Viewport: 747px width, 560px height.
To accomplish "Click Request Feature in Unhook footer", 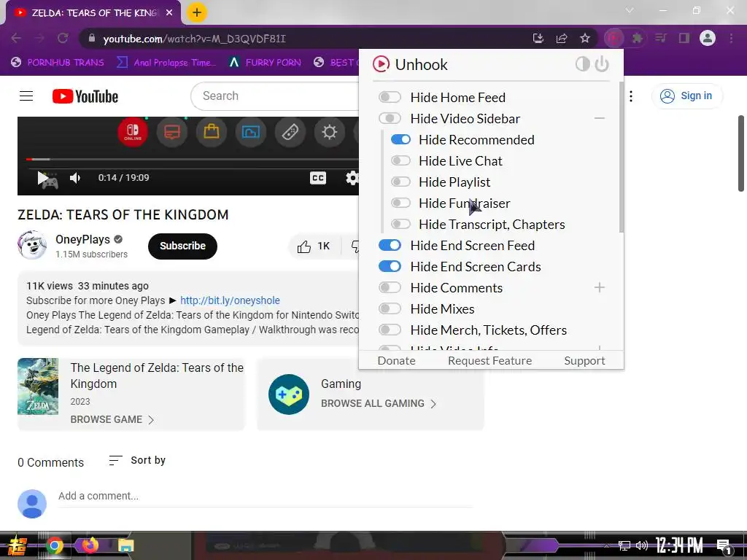I will (489, 360).
